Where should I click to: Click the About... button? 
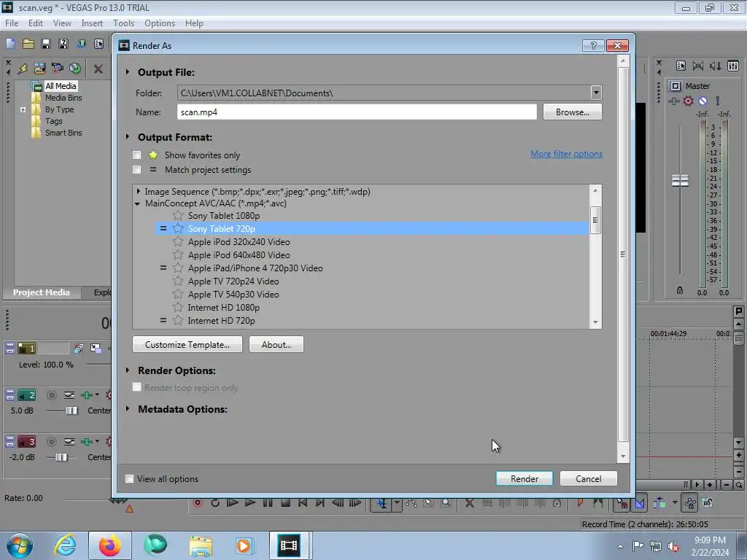point(276,344)
